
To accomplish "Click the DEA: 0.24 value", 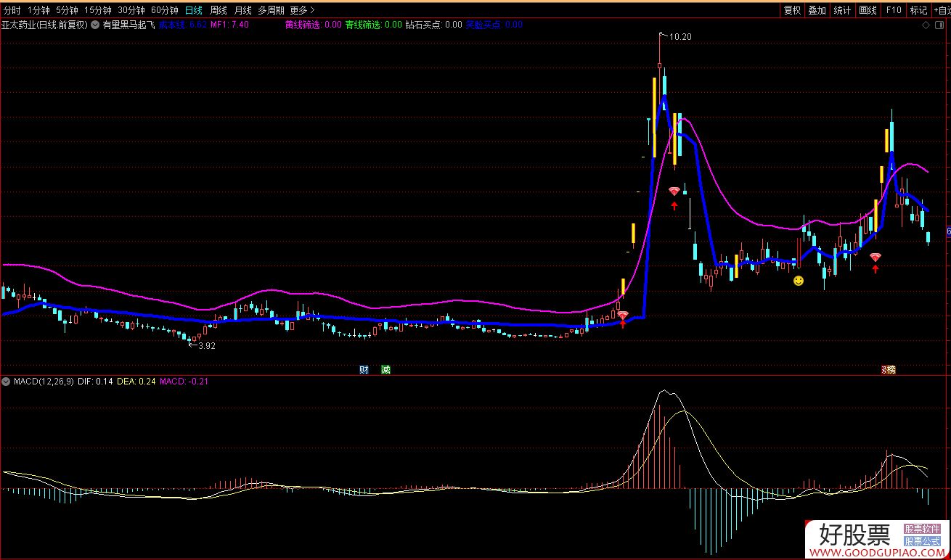I will click(x=136, y=381).
